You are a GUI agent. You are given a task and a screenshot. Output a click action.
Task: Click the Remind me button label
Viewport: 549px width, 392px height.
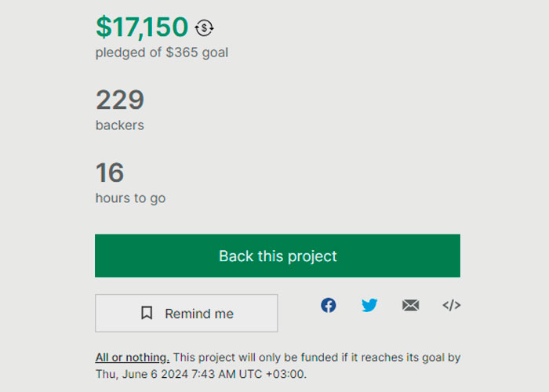199,314
